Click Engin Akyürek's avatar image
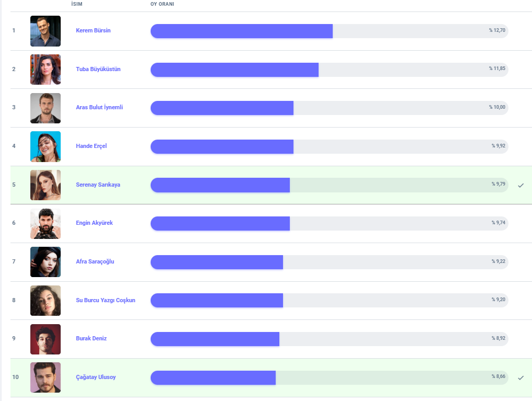532x401 pixels. pyautogui.click(x=46, y=224)
